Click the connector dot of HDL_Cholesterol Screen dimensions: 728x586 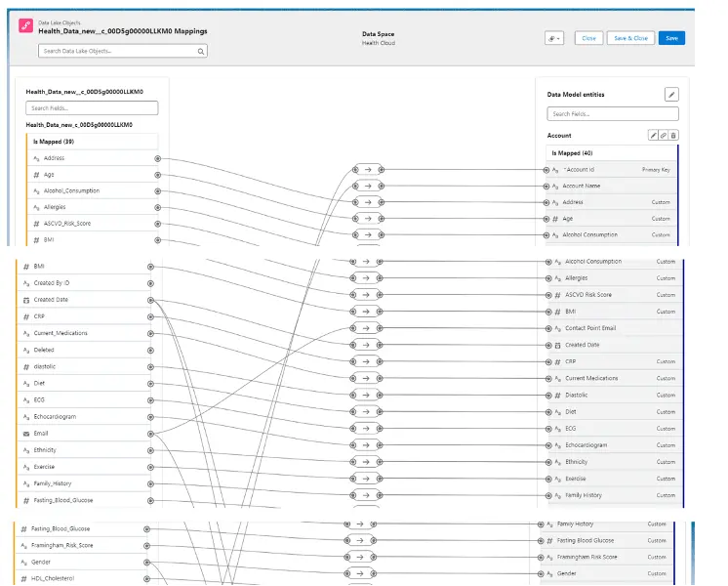pos(146,579)
